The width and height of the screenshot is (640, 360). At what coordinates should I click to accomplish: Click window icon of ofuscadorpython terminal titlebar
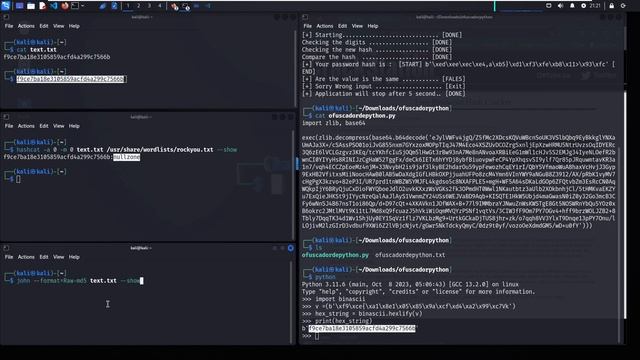305,17
